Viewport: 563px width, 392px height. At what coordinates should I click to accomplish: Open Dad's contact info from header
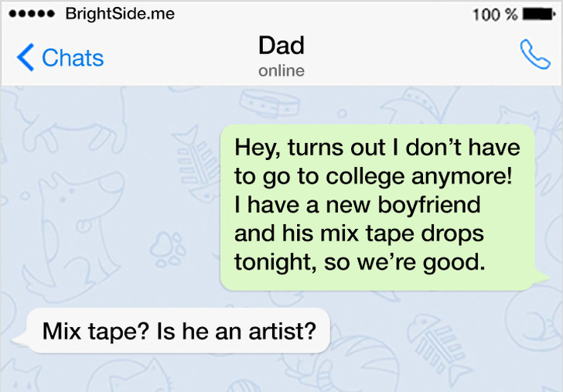pos(281,46)
